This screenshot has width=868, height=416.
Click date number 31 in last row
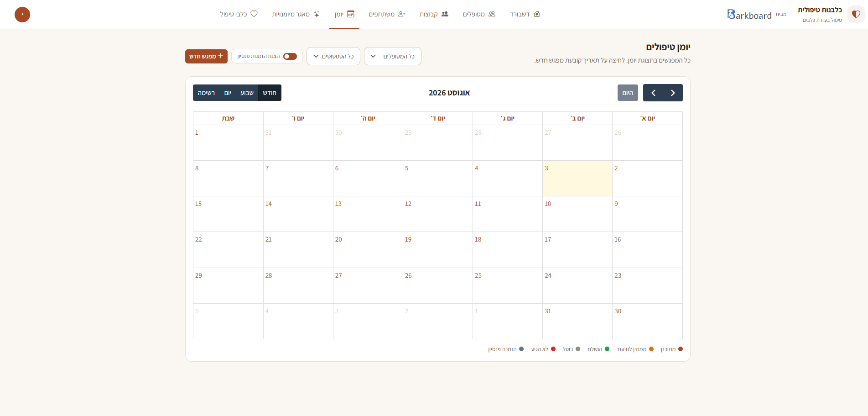pos(548,311)
